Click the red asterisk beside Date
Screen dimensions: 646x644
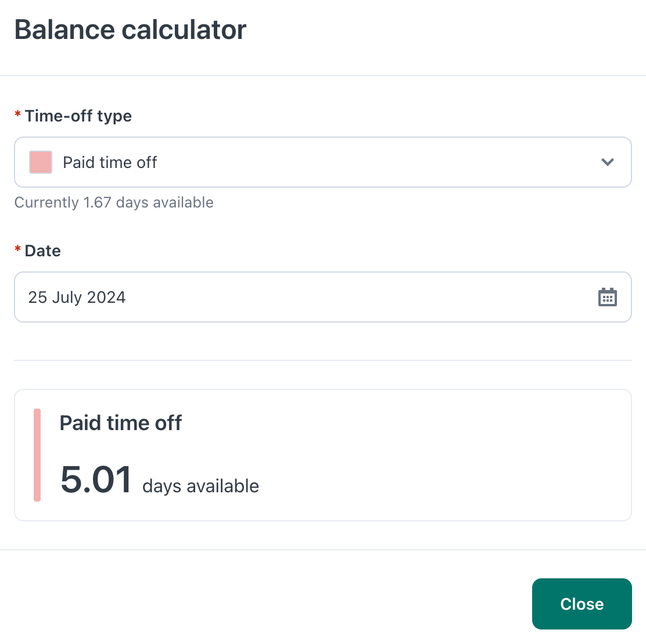pyautogui.click(x=17, y=248)
